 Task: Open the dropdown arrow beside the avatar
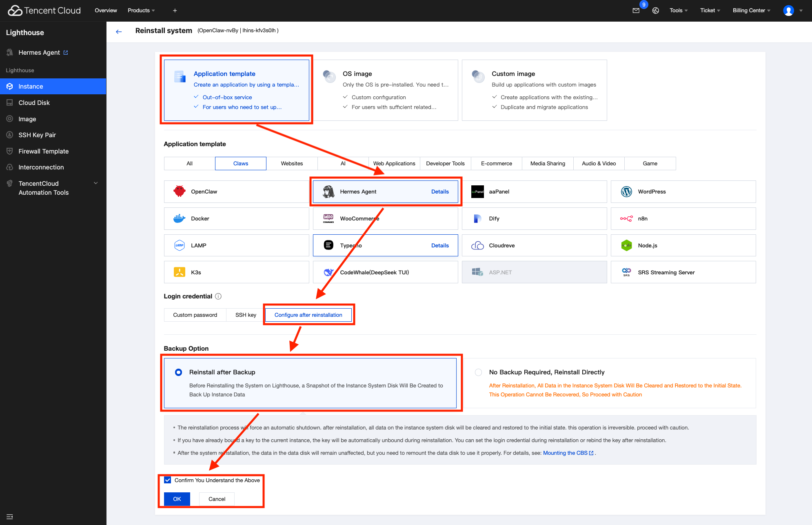point(801,11)
